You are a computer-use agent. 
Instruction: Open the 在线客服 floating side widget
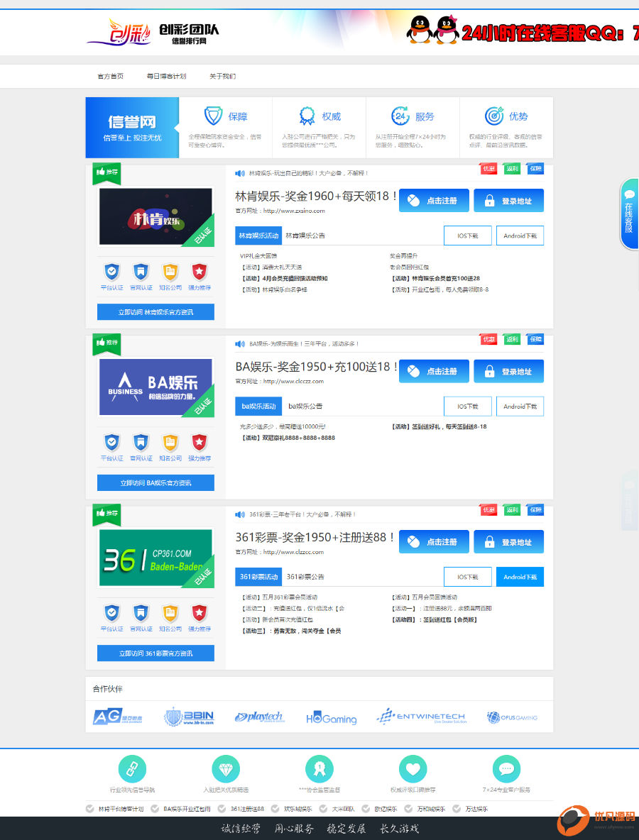click(x=629, y=214)
